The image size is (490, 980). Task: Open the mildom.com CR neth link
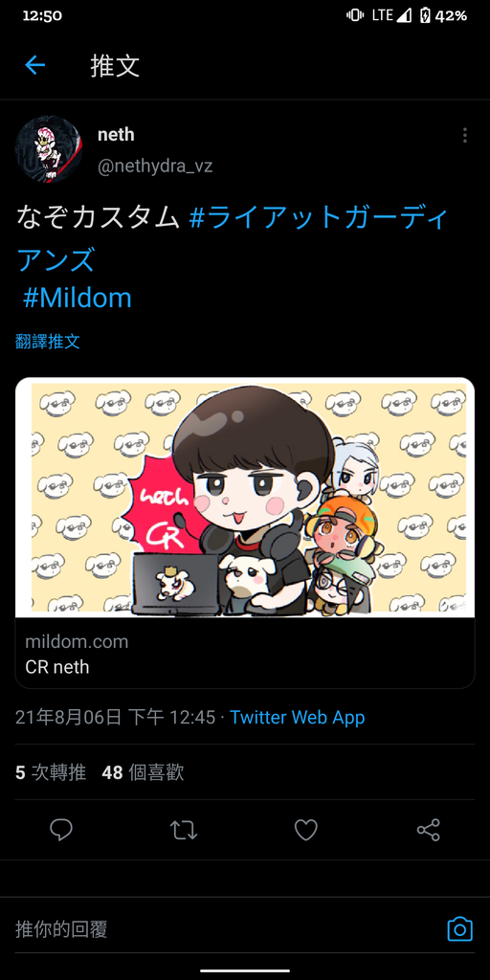(x=245, y=654)
